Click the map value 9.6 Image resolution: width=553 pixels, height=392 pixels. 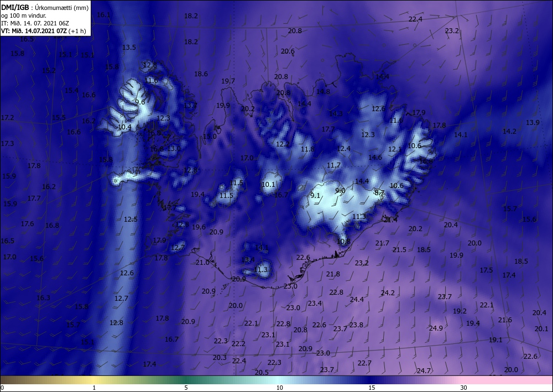click(x=140, y=102)
